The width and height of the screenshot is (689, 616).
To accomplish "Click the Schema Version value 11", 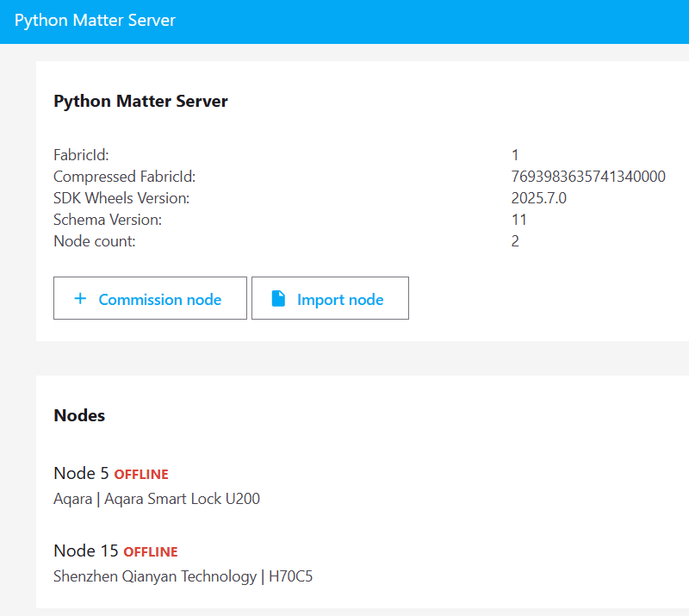I will (519, 220).
